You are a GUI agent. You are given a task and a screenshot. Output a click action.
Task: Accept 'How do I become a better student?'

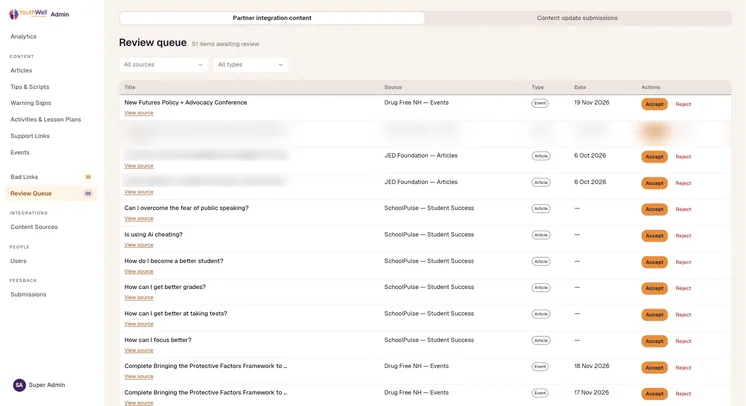654,262
